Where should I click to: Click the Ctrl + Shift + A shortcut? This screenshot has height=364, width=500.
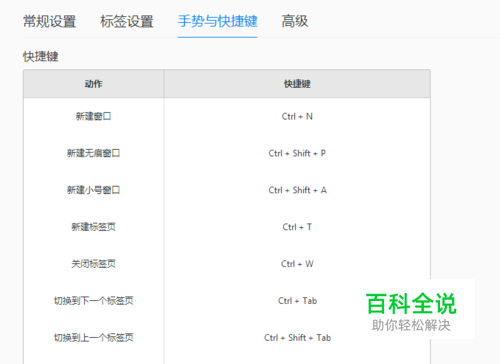297,190
